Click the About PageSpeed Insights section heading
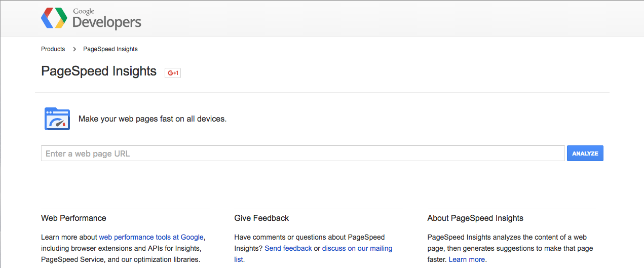This screenshot has height=268, width=644. (x=475, y=218)
